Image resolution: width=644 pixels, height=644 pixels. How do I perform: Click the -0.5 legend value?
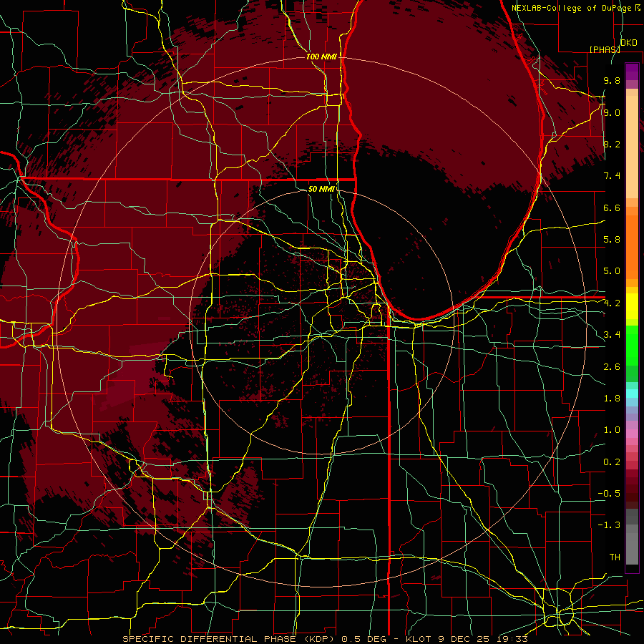coord(609,494)
